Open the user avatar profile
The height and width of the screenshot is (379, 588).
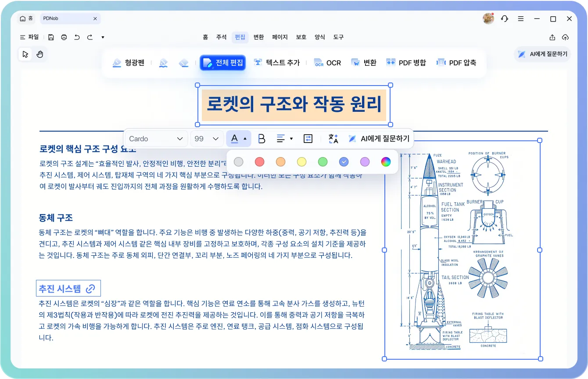pos(488,18)
